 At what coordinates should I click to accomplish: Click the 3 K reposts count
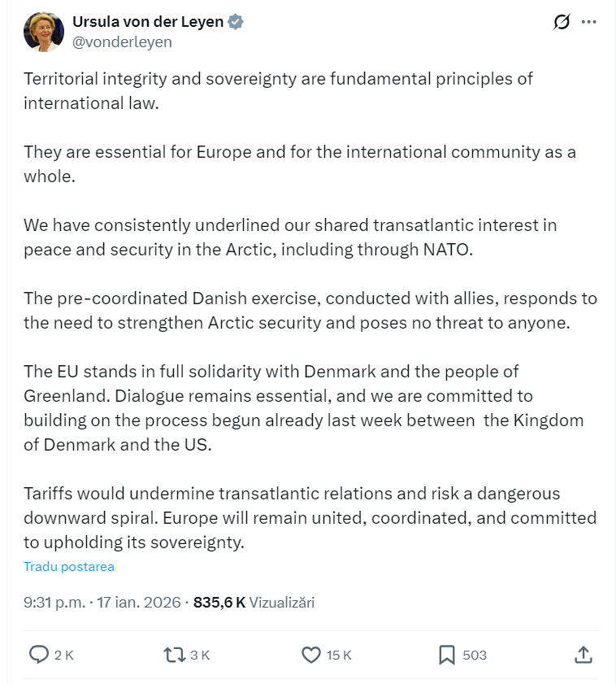coord(200,656)
